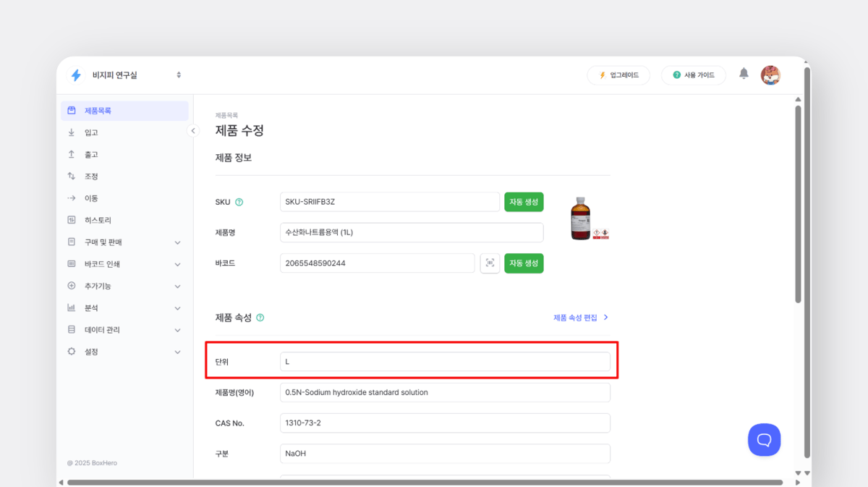868x487 pixels.
Task: Open the chat support bubble
Action: tap(764, 439)
